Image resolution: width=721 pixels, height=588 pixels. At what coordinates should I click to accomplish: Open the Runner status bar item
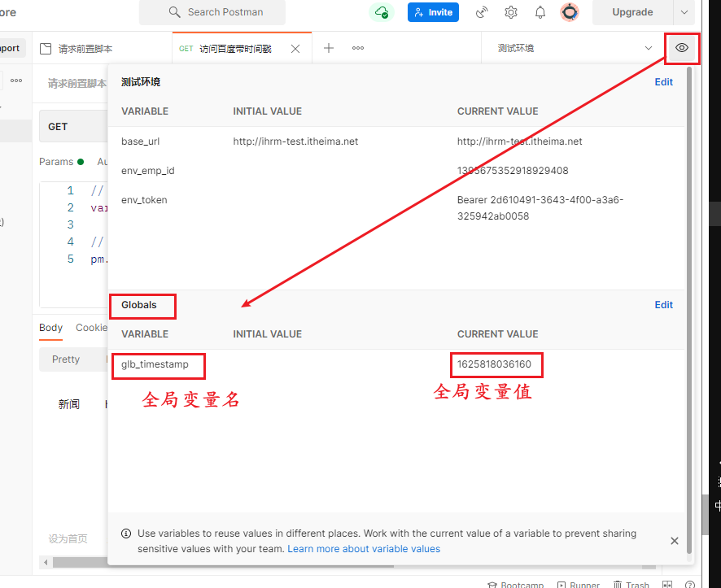(x=579, y=585)
